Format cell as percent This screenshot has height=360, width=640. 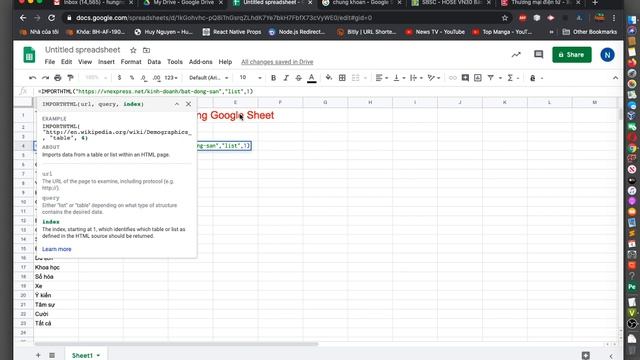coord(132,78)
